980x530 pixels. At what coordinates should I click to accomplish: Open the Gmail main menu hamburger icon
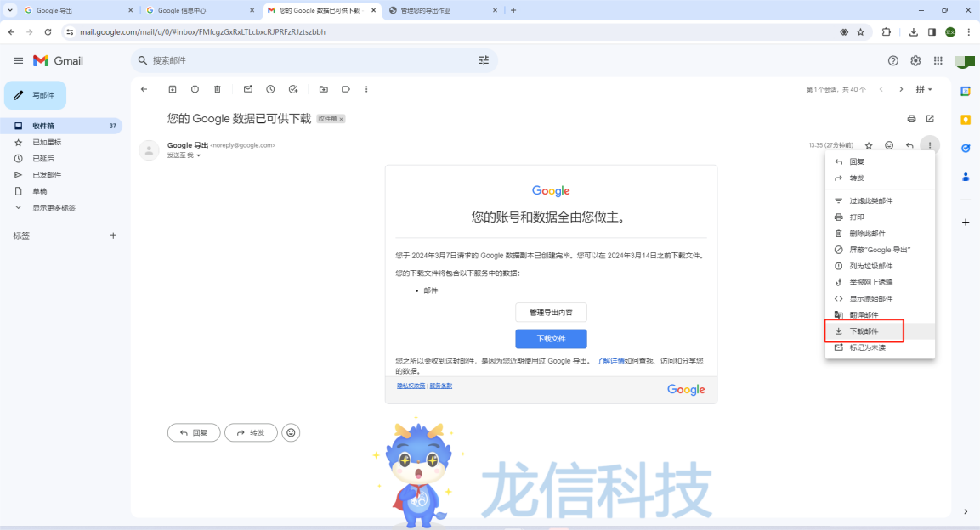[18, 60]
